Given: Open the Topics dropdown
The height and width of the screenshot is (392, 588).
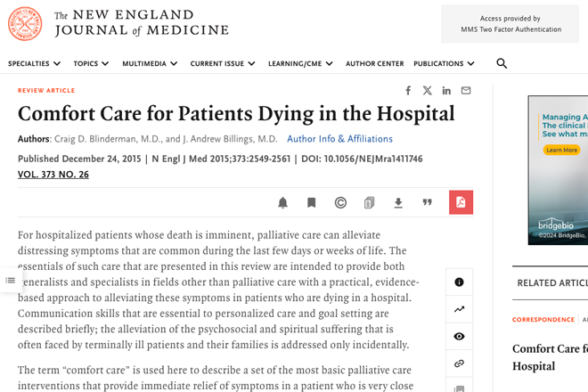Looking at the screenshot, I should coord(91,64).
